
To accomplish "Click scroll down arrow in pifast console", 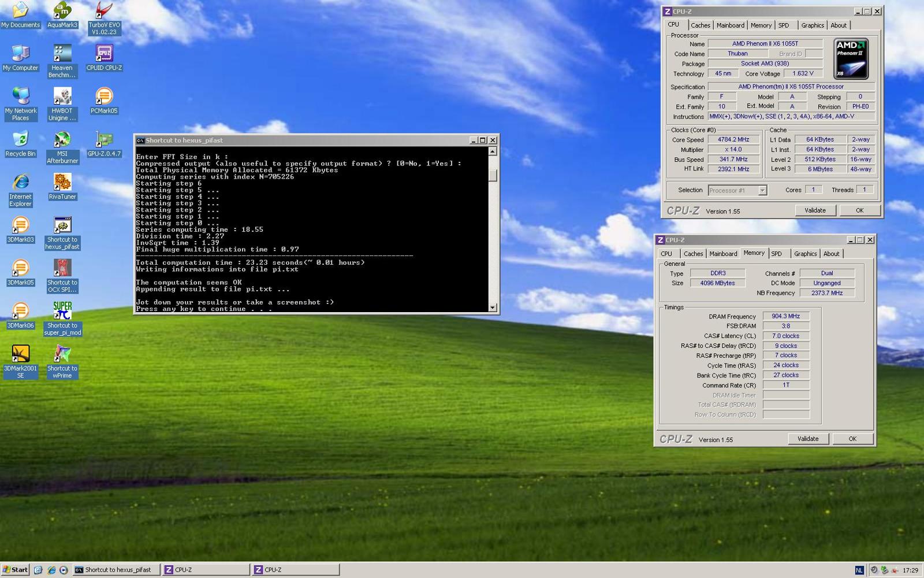I will tap(493, 307).
